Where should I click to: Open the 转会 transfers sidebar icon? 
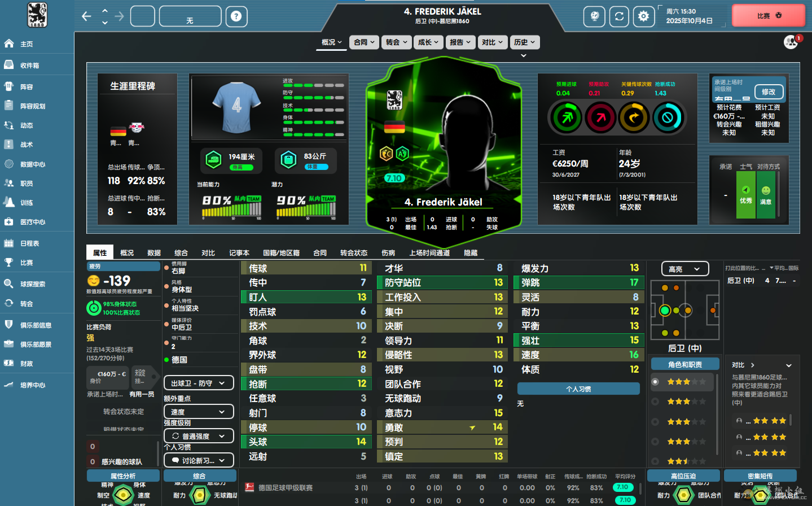9,303
